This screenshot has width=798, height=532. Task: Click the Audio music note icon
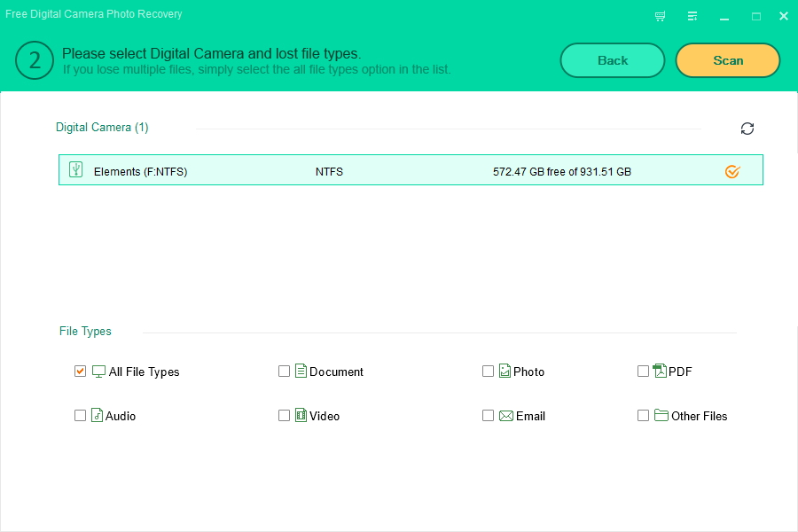pos(97,415)
